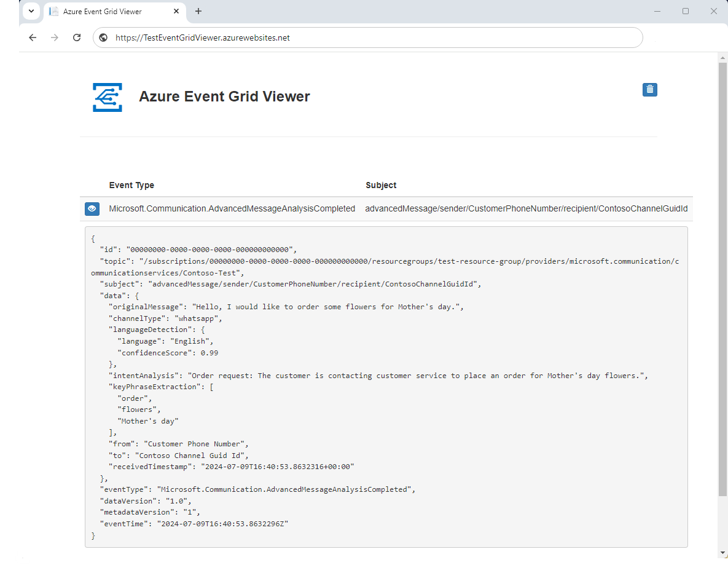Click the "id" line in JSON payload

(198, 250)
